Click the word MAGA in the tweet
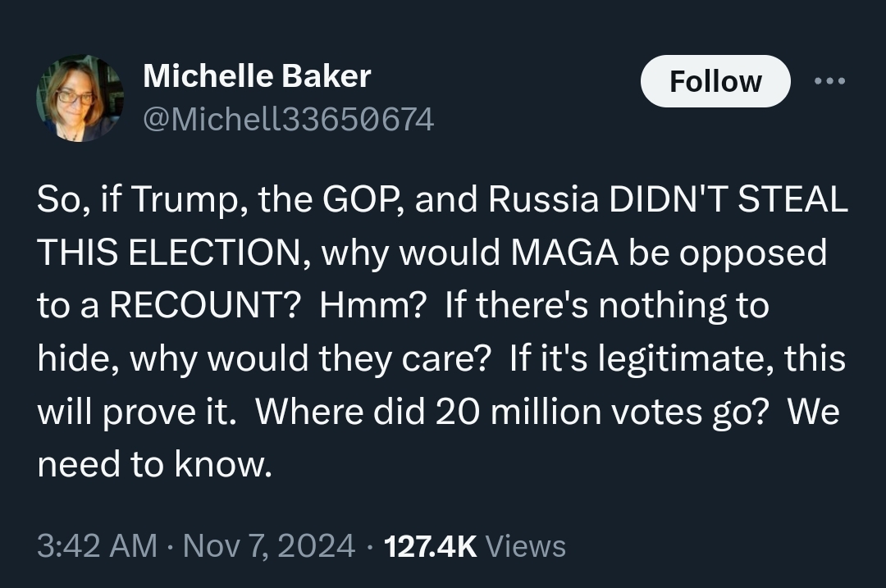The height and width of the screenshot is (588, 886). (565, 253)
